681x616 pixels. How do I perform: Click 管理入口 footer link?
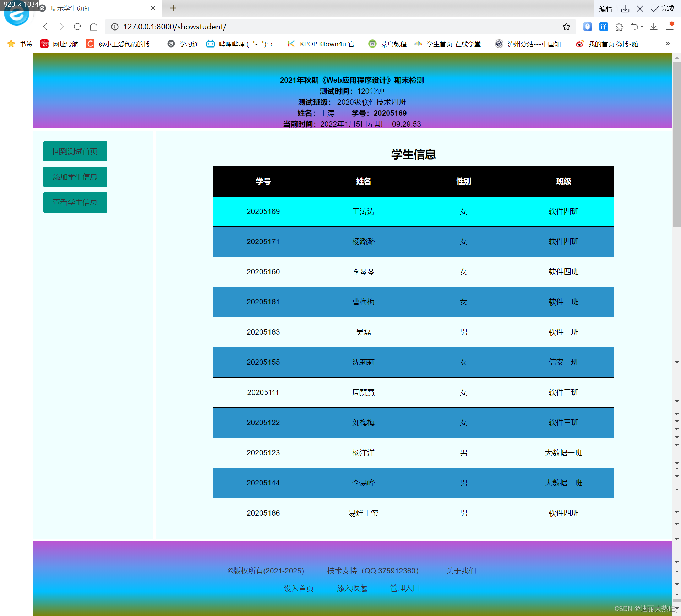click(405, 588)
